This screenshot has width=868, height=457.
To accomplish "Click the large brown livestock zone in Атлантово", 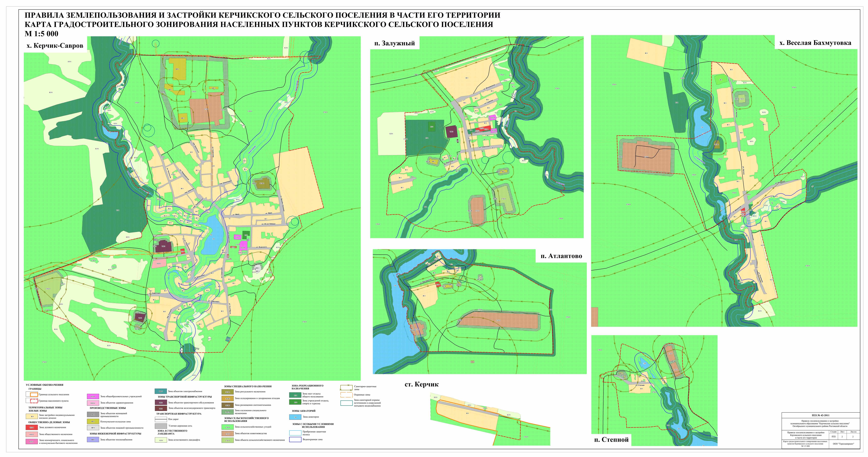I will click(499, 320).
